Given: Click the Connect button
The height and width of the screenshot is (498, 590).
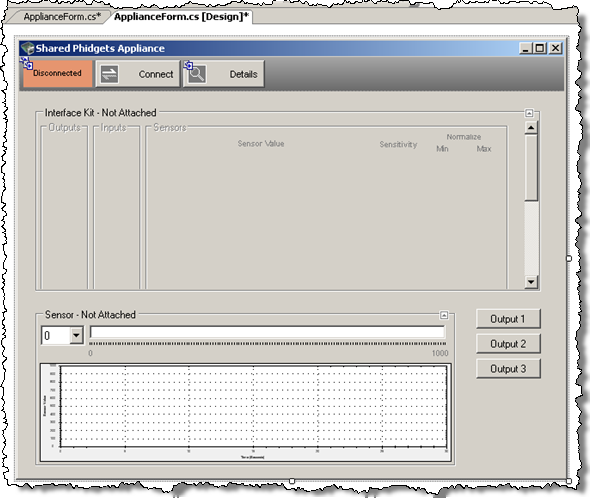Looking at the screenshot, I should coord(138,74).
